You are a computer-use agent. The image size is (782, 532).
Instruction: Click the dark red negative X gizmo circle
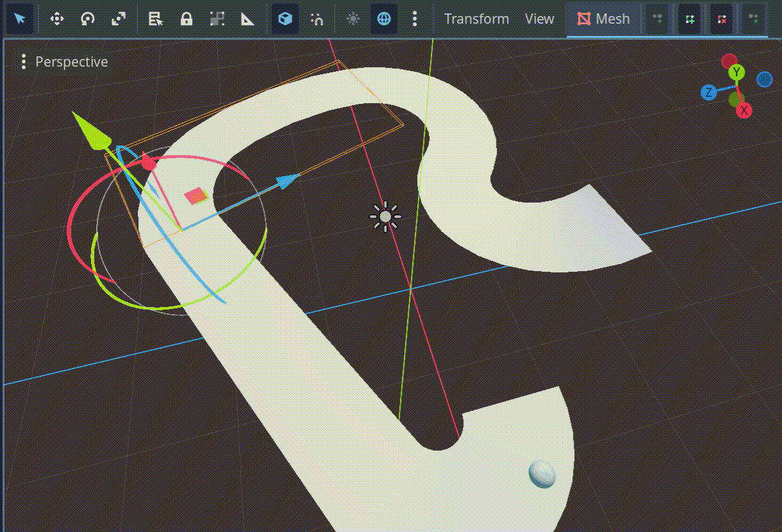click(729, 61)
